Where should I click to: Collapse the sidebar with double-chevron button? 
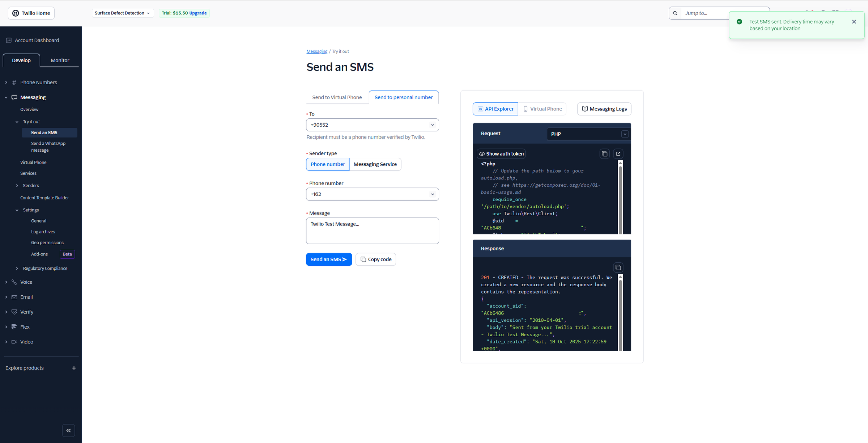coord(68,430)
